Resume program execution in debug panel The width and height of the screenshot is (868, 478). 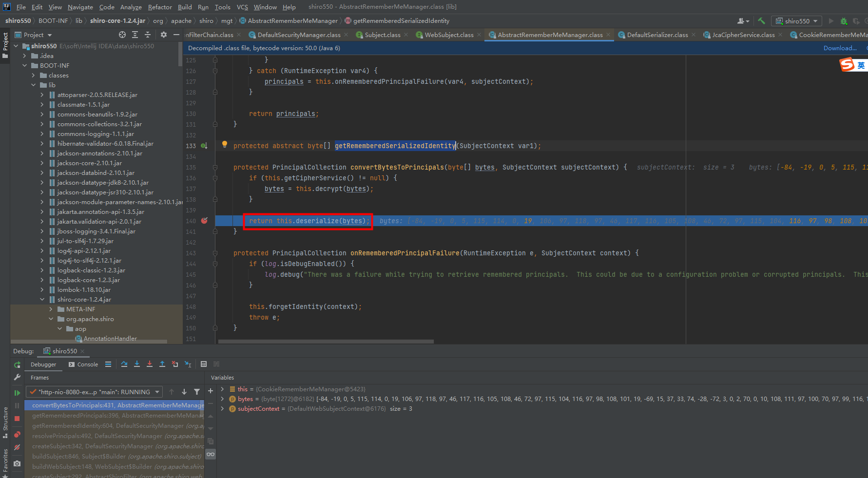pyautogui.click(x=17, y=393)
